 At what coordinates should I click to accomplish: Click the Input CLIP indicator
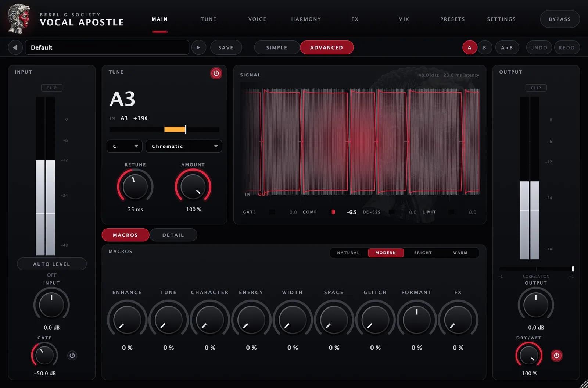[52, 88]
